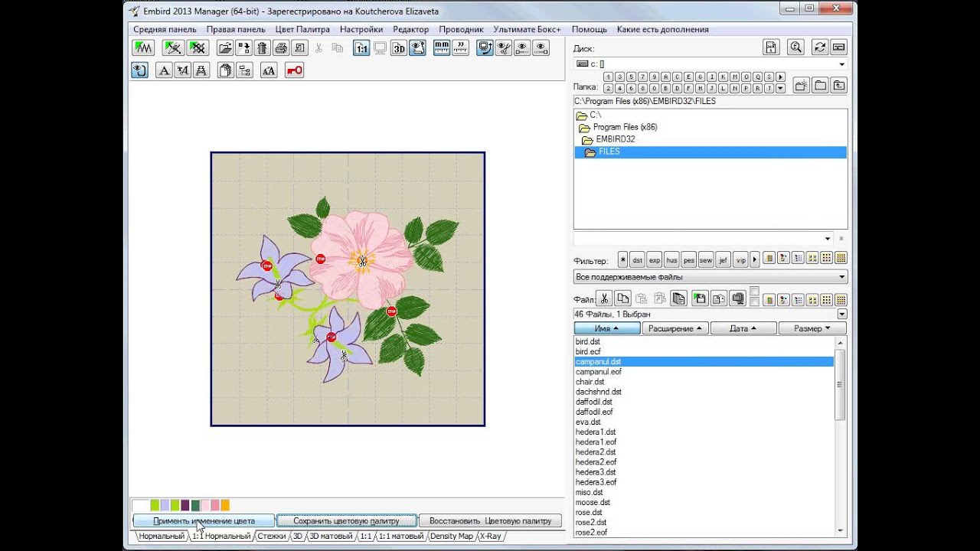Click 'Сохранить цветовую палитру' button

(346, 520)
